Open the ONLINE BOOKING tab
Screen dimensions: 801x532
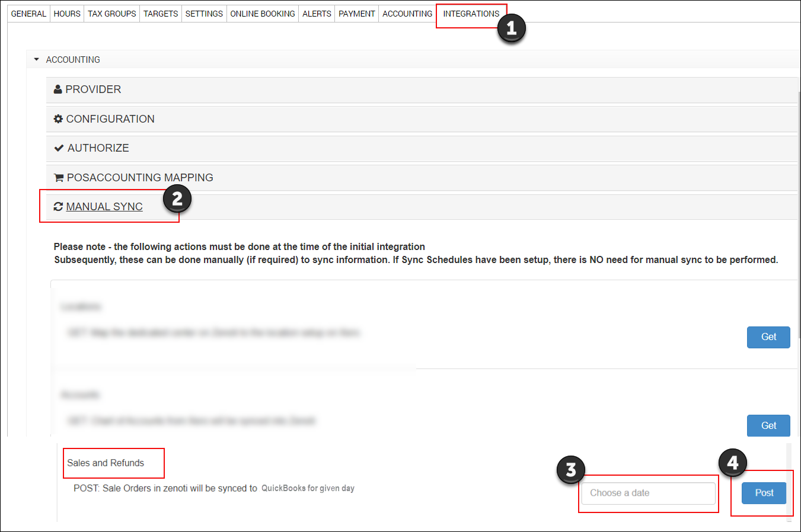(x=263, y=14)
